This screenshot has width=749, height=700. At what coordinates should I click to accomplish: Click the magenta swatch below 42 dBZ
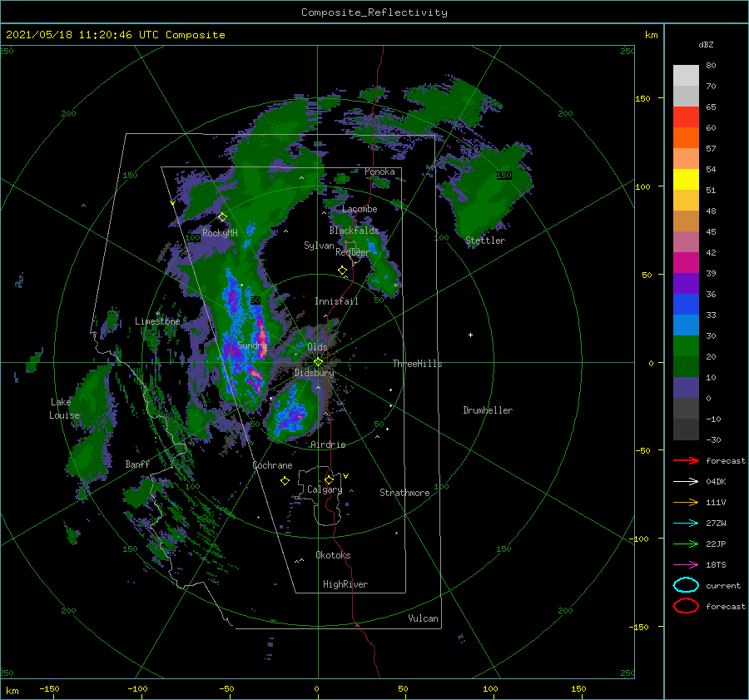coord(686,263)
